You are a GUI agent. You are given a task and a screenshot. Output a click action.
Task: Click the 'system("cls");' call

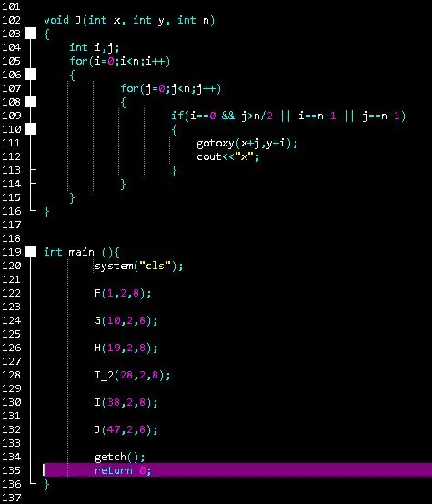139,267
